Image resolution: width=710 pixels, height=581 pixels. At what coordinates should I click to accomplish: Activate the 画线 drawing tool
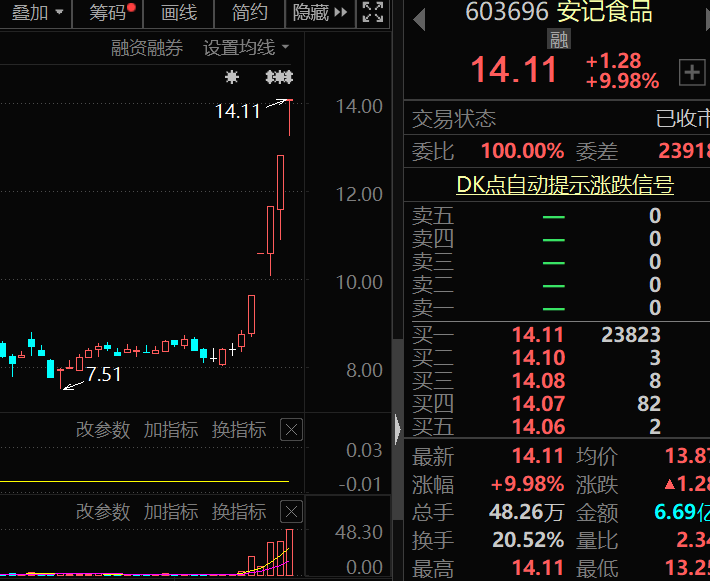pos(179,13)
